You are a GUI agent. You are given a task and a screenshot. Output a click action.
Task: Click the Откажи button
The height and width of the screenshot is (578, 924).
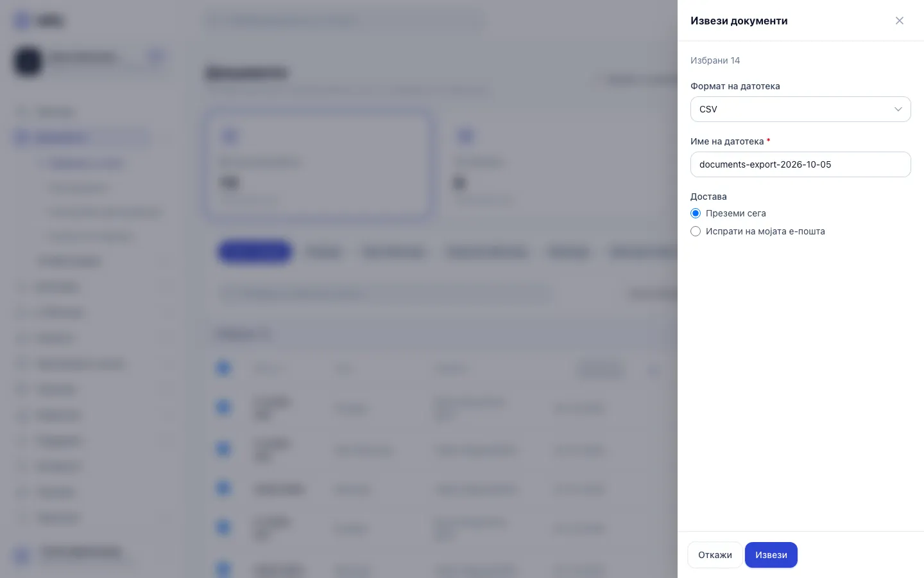pyautogui.click(x=715, y=555)
